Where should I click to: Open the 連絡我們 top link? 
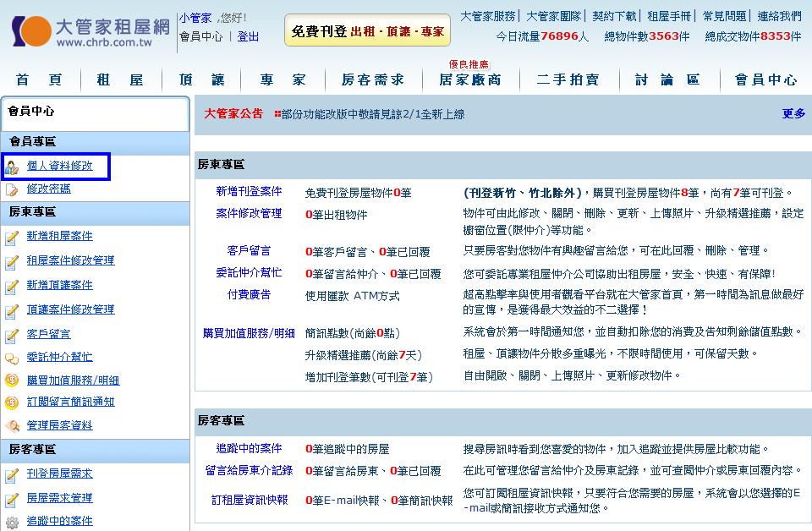pyautogui.click(x=780, y=17)
